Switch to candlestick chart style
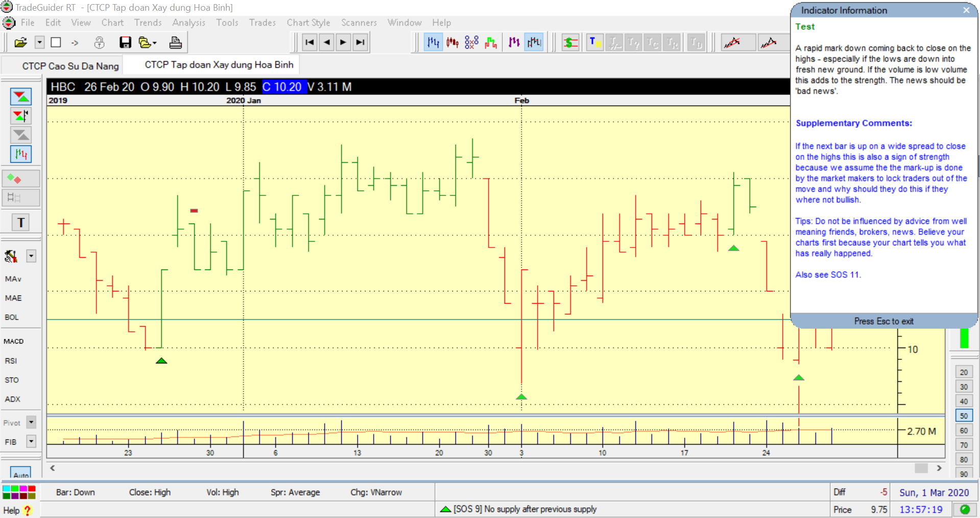The width and height of the screenshot is (980, 518). [x=452, y=42]
